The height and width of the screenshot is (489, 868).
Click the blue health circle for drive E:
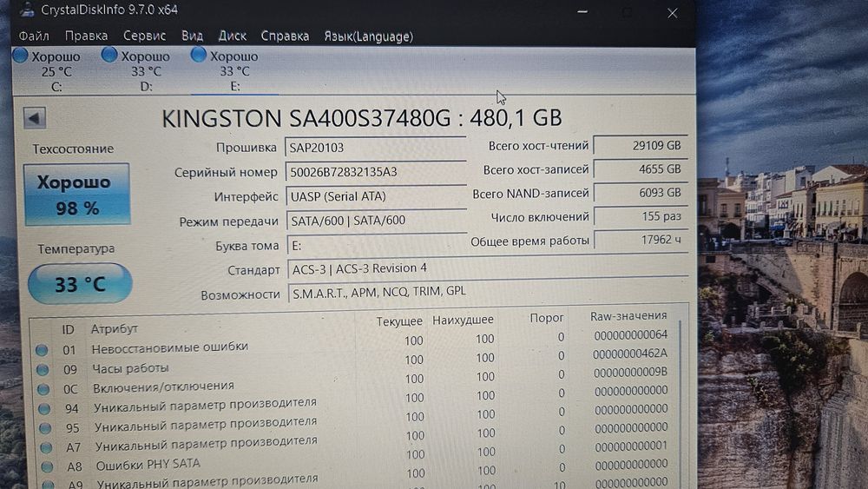(x=198, y=55)
